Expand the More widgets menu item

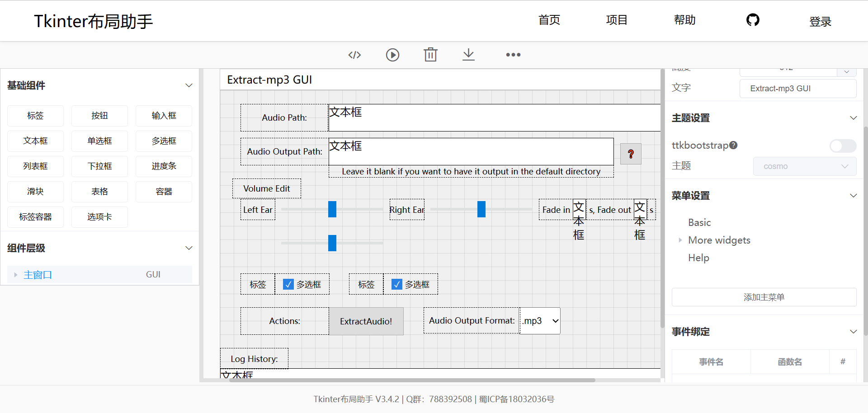(x=680, y=240)
